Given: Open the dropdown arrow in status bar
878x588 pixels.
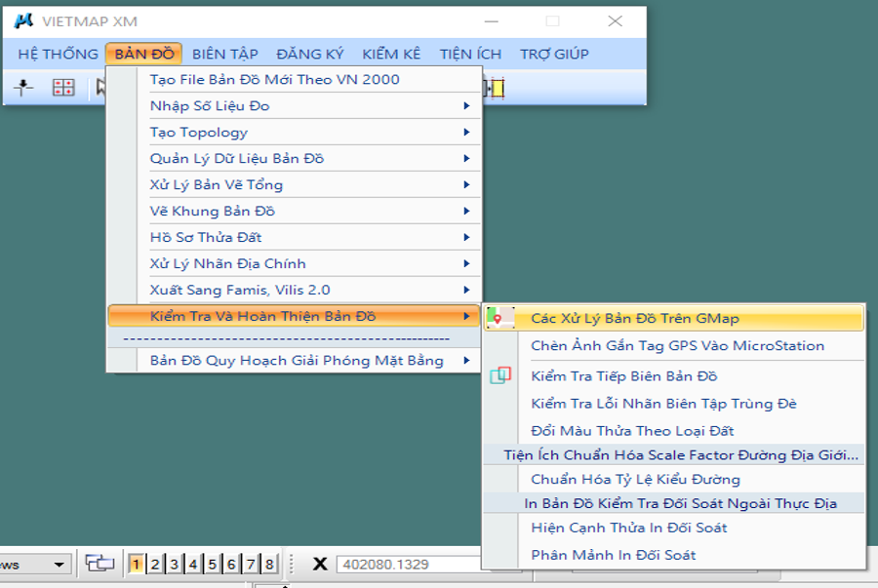Looking at the screenshot, I should coord(59,564).
